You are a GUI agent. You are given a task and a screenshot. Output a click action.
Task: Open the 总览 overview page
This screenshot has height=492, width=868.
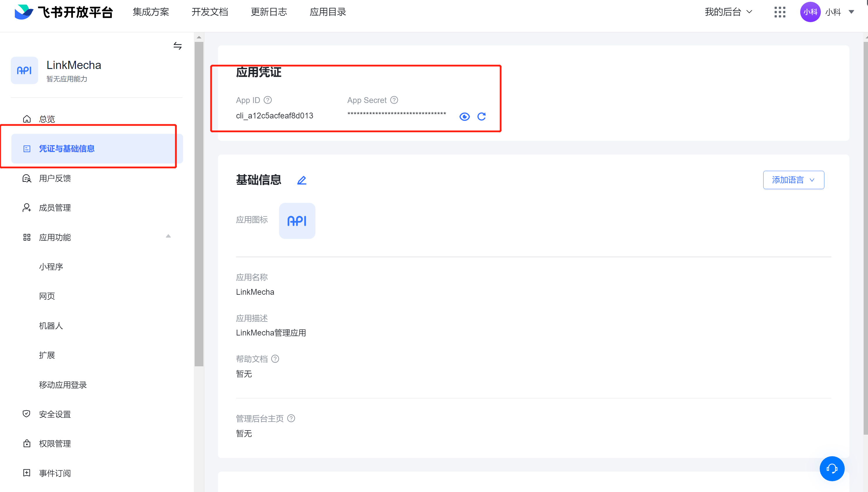click(x=47, y=119)
